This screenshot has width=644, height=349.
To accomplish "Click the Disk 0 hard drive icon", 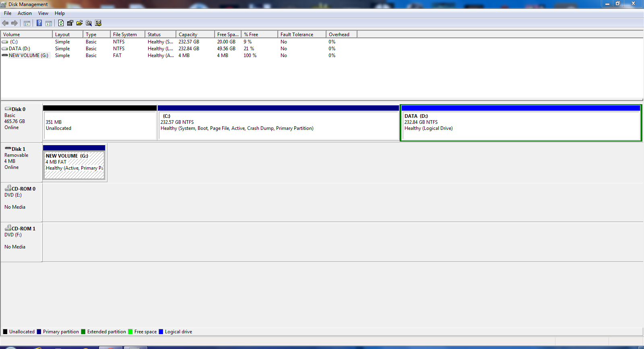I will pyautogui.click(x=8, y=109).
